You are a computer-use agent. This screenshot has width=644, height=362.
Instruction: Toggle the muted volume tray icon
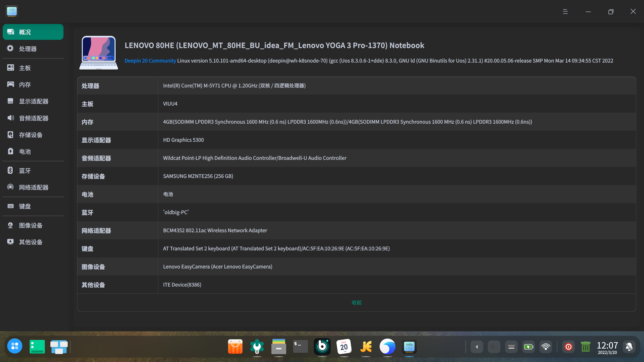point(494,347)
